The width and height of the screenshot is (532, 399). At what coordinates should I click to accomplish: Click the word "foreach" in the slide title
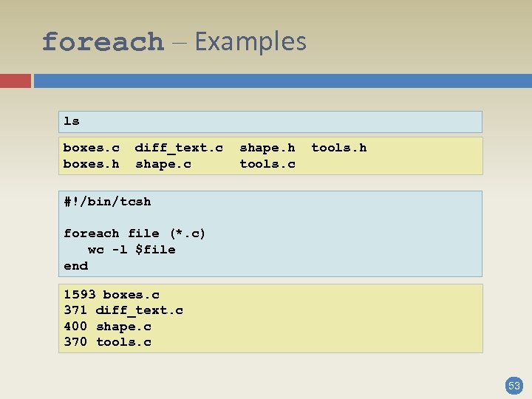(x=103, y=42)
